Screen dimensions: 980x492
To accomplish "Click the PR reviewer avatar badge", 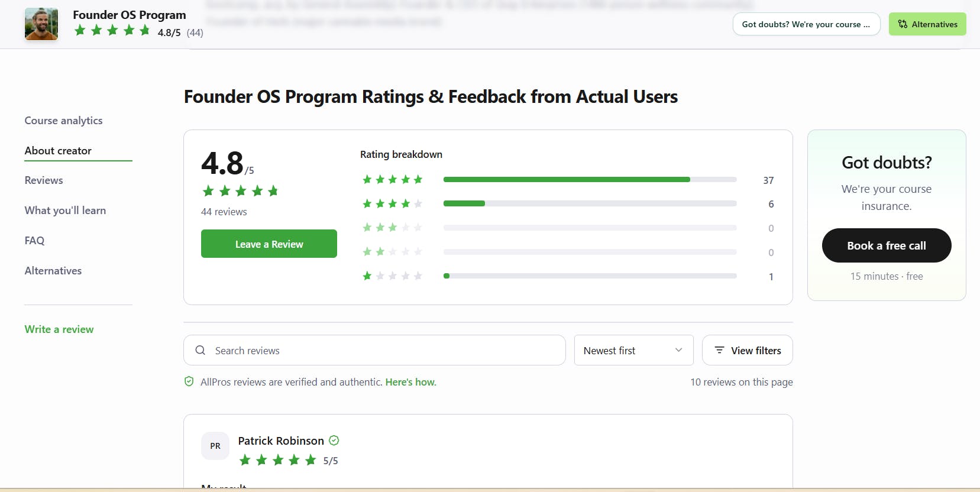I will (x=215, y=446).
